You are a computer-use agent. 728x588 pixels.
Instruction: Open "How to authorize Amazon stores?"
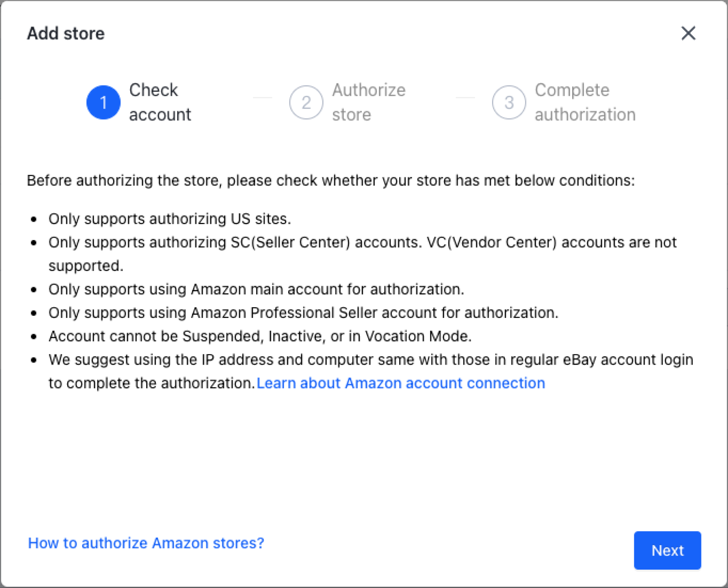point(146,543)
